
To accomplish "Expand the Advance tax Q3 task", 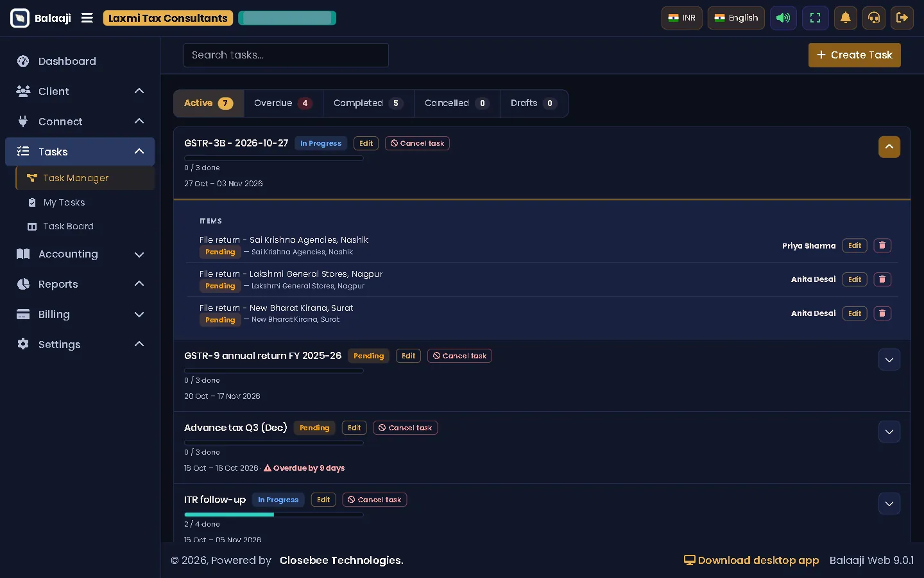I will pos(889,432).
